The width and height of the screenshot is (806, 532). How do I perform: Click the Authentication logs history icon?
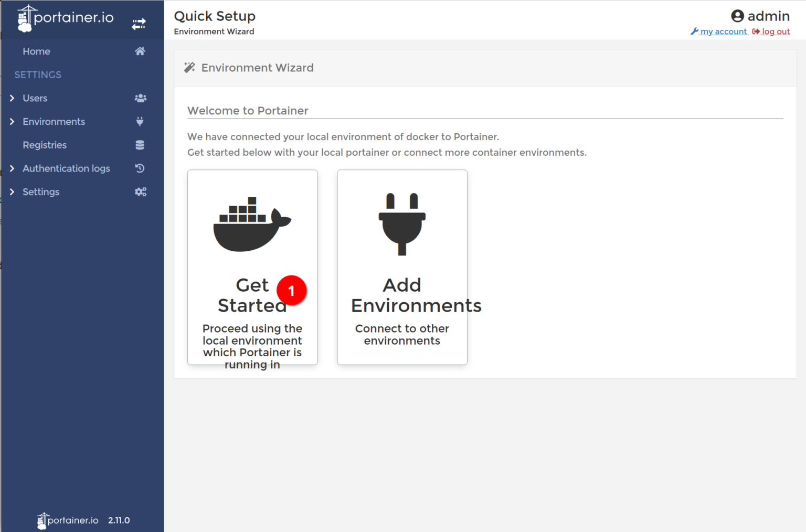(x=140, y=168)
